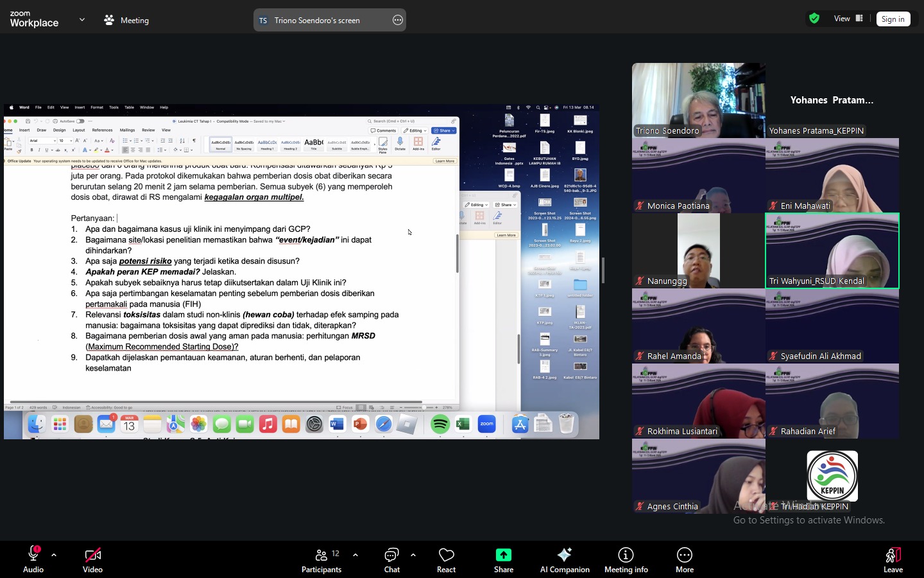Switch to the Meeting tab
The width and height of the screenshot is (924, 578).
tap(126, 20)
